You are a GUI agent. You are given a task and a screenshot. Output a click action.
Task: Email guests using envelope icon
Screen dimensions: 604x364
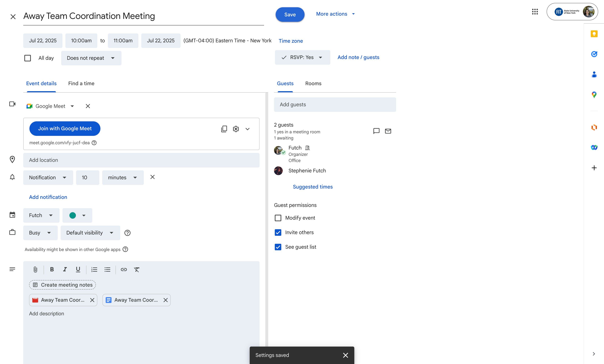coord(388,131)
